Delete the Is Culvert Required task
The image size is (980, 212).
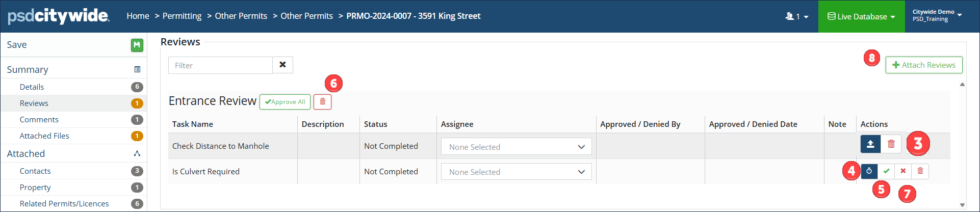pos(920,171)
